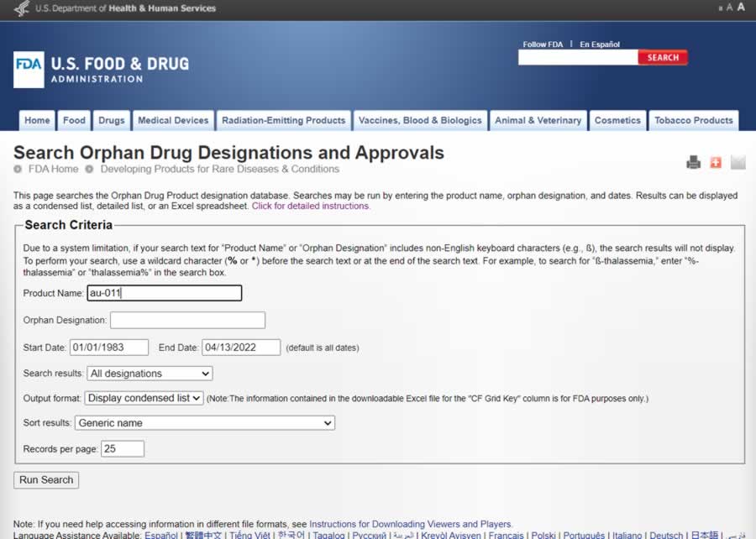Choose Español language assistance link
This screenshot has width=756, height=539.
pos(161,535)
